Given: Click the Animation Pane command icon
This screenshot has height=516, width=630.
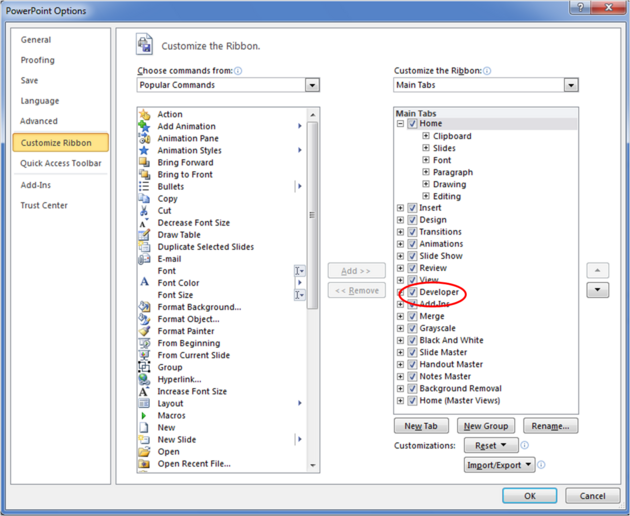Looking at the screenshot, I should click(x=145, y=139).
